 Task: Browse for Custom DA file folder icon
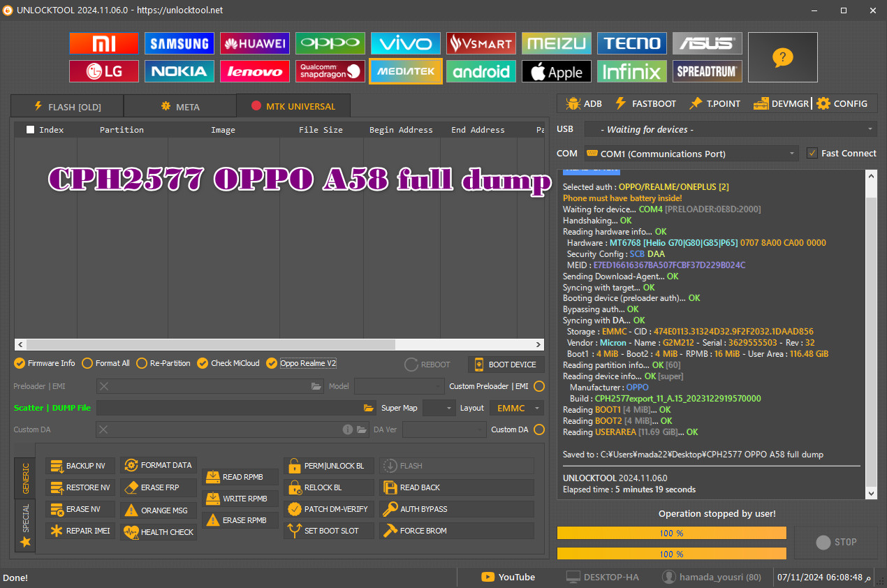click(x=362, y=429)
